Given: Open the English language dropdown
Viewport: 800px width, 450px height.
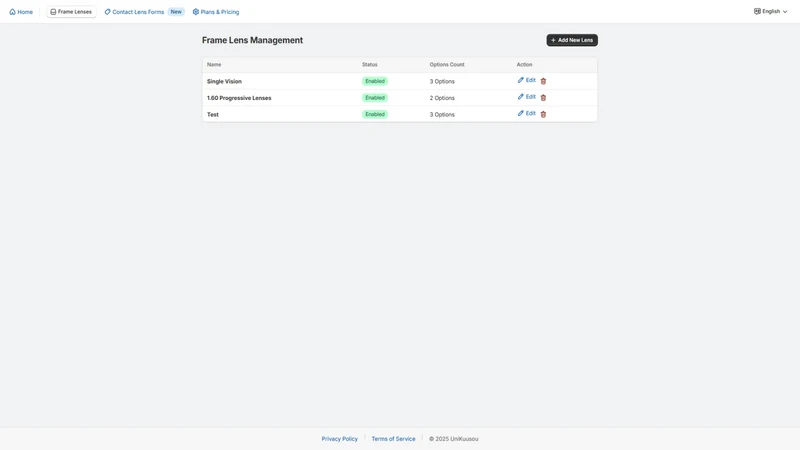Looking at the screenshot, I should (x=770, y=11).
